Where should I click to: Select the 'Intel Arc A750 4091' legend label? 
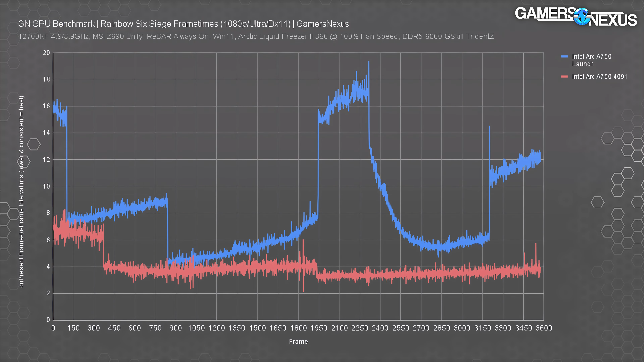pyautogui.click(x=599, y=77)
